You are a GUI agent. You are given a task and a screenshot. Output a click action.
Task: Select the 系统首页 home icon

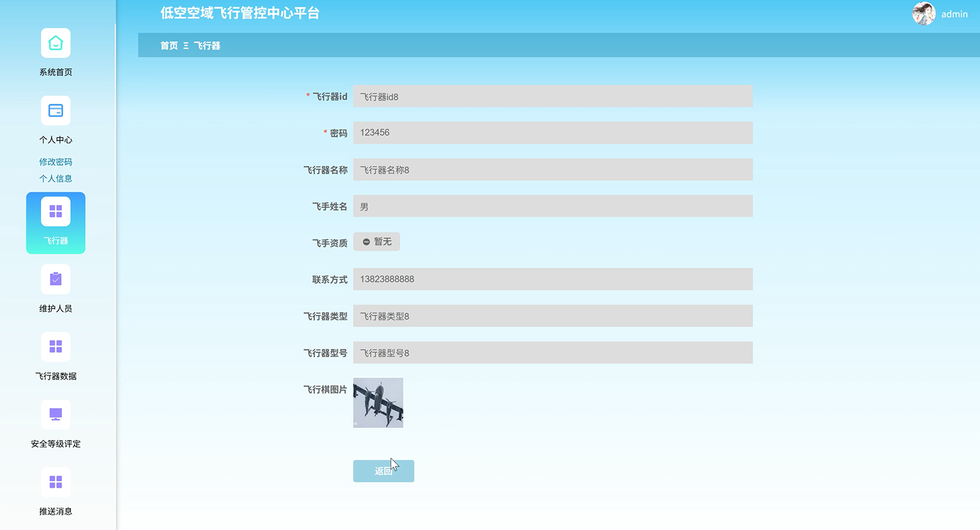coord(55,42)
